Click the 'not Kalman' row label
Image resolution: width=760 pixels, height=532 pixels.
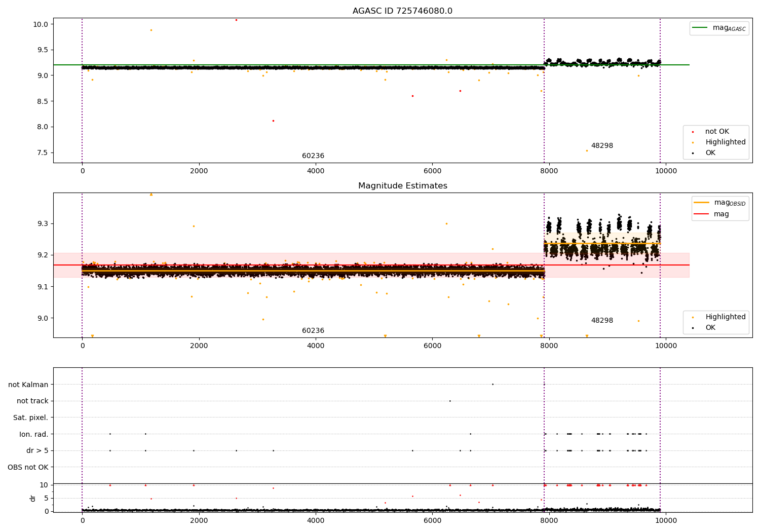[x=28, y=385]
